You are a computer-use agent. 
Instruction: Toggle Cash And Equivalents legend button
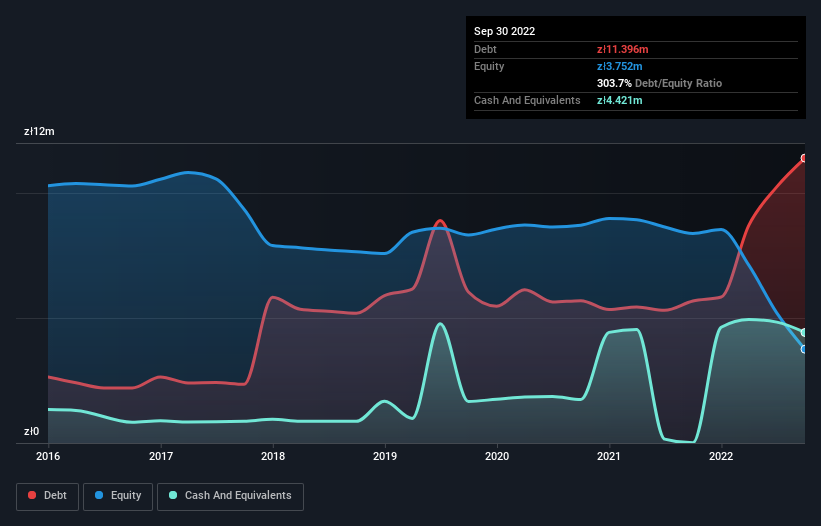(x=230, y=496)
